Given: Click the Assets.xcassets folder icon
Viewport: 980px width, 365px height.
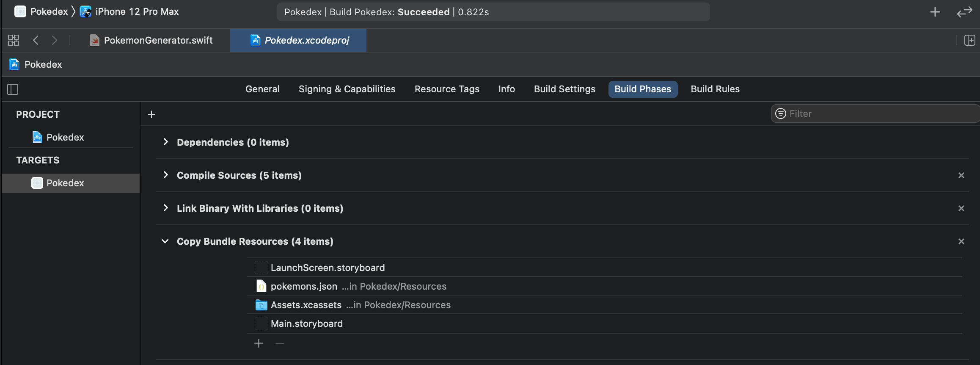Looking at the screenshot, I should click(x=262, y=305).
